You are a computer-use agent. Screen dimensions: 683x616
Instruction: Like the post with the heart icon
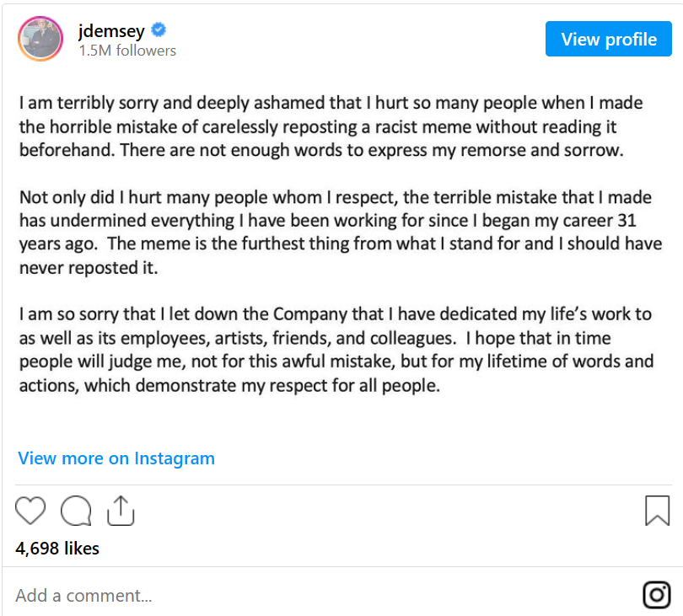30,510
